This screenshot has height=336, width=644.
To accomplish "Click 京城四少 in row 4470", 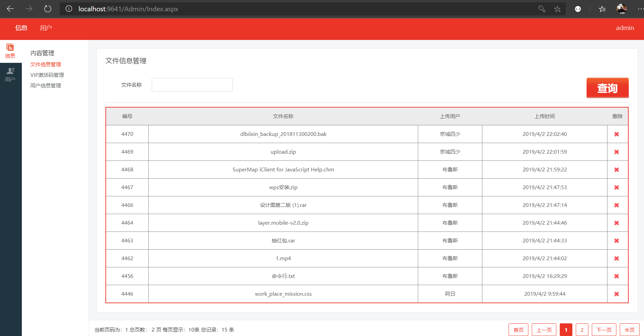I will pyautogui.click(x=450, y=134).
